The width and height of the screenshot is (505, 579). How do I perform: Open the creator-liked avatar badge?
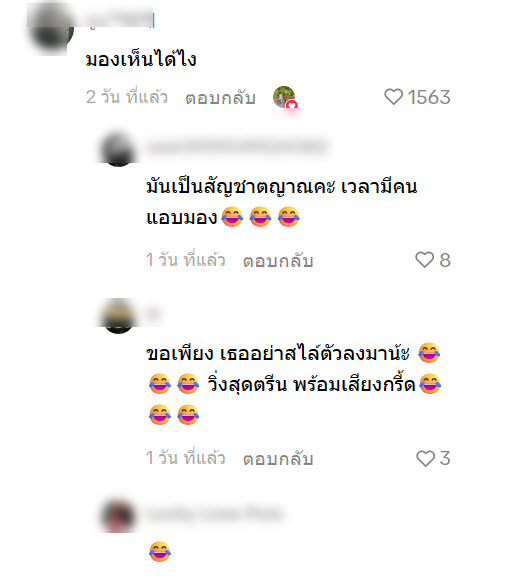284,97
